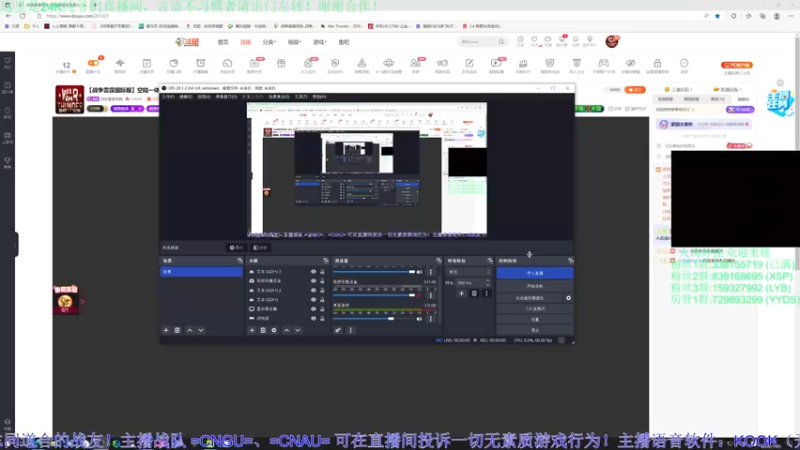The image size is (800, 450).
Task: Toggle visibility of display capture source
Action: tap(313, 309)
